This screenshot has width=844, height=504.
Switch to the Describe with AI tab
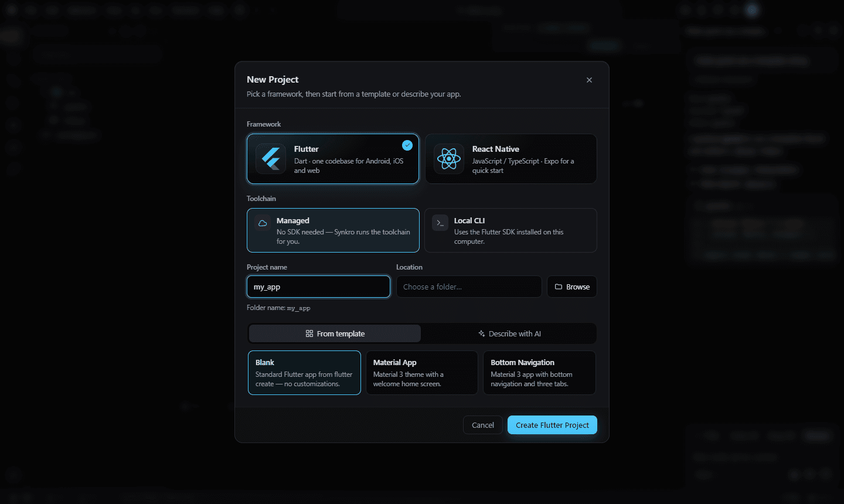click(509, 333)
